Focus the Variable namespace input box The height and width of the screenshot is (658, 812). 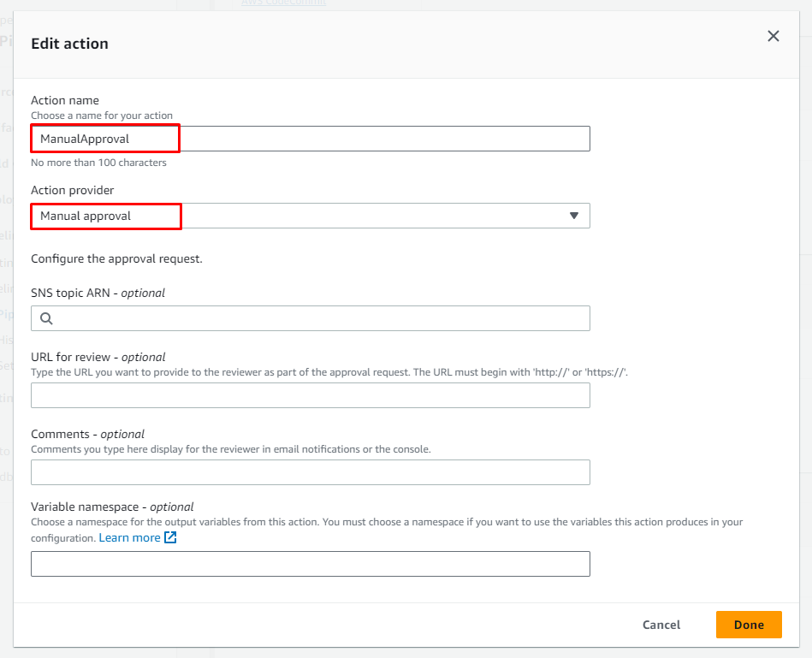[x=310, y=564]
